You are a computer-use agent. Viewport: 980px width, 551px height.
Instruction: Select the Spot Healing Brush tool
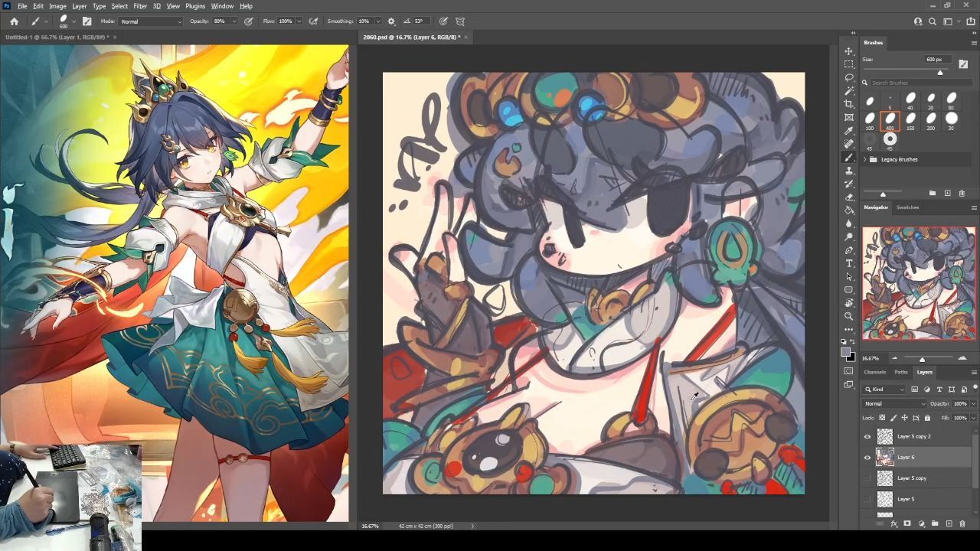(x=848, y=144)
